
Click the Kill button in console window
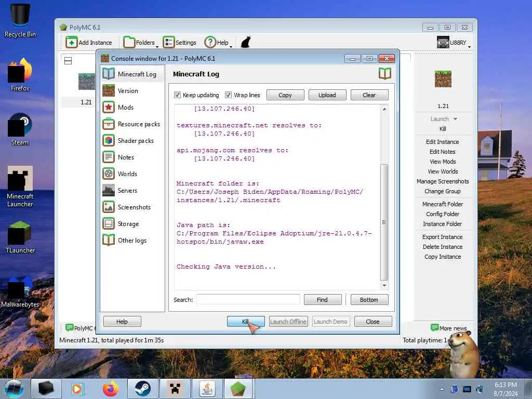click(x=246, y=321)
